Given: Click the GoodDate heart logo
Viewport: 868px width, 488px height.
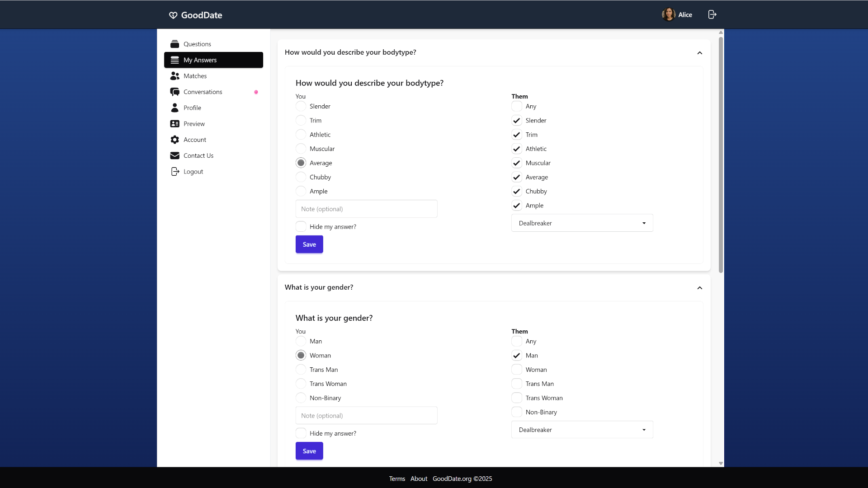Looking at the screenshot, I should point(174,15).
